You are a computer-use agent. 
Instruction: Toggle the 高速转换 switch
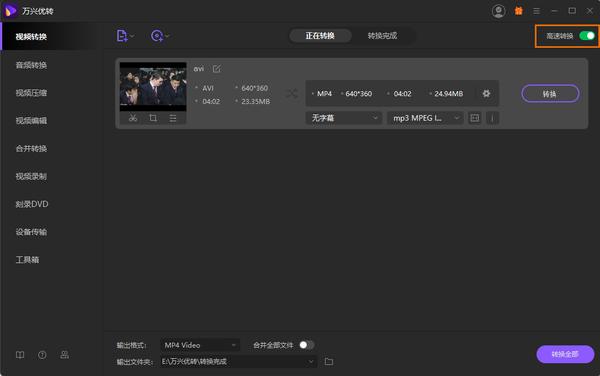point(587,36)
